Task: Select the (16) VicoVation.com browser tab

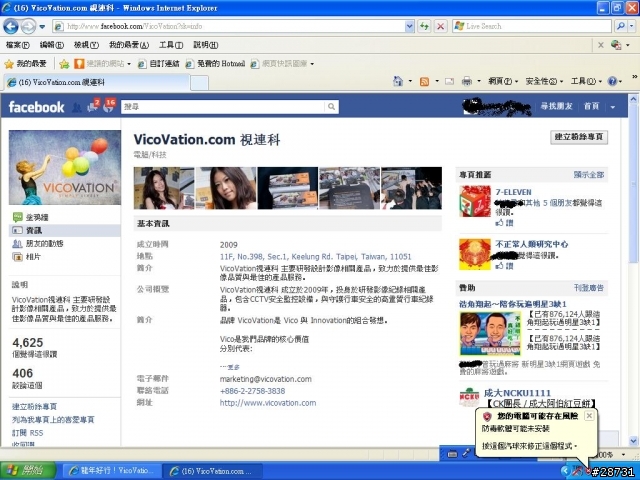Action: 96,82
